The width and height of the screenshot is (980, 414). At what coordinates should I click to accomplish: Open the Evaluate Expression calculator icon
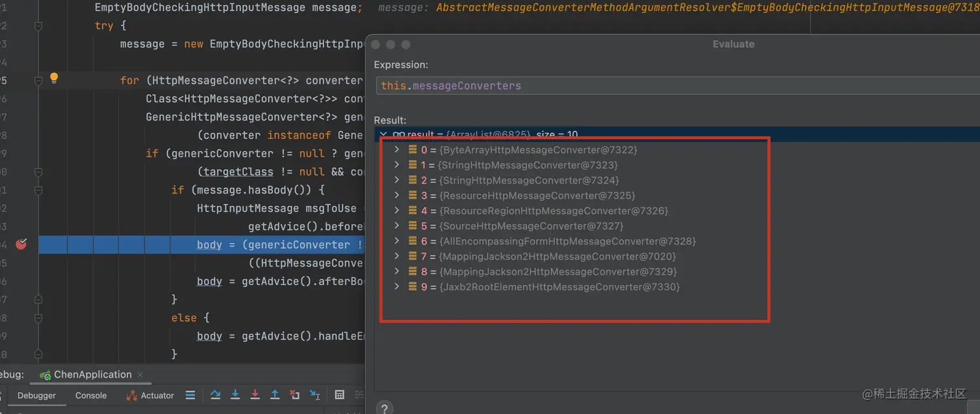[339, 395]
